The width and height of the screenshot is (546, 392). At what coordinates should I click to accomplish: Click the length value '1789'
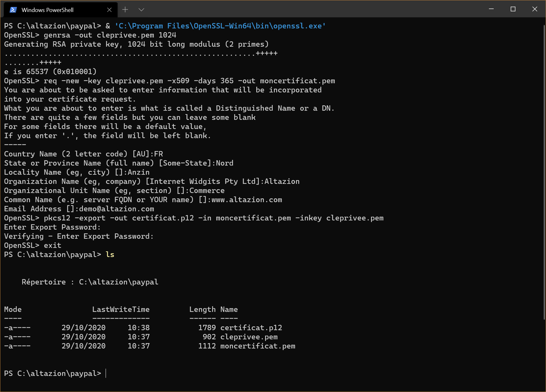[x=207, y=328]
